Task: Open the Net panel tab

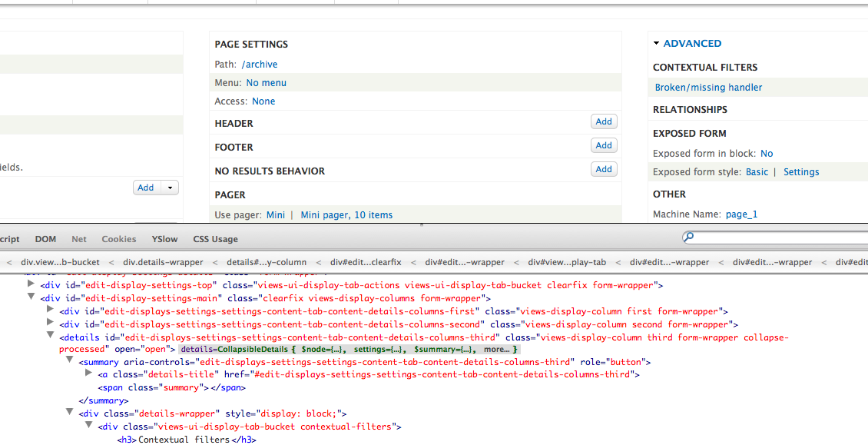Action: tap(79, 239)
